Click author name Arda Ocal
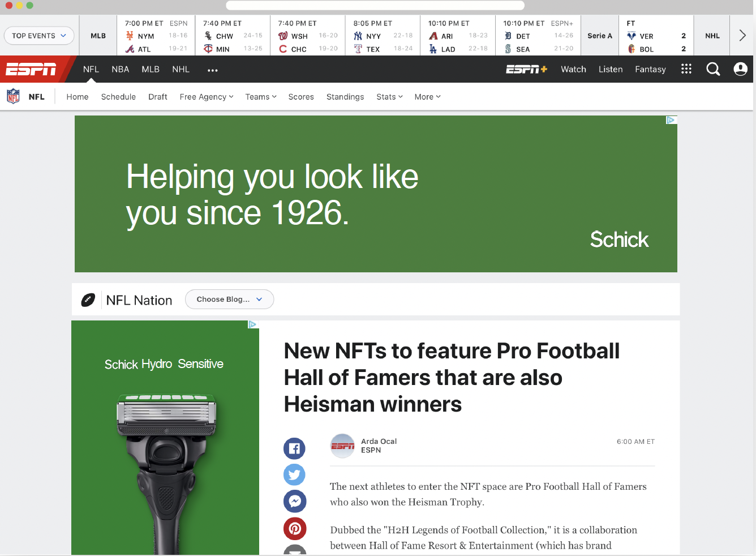The height and width of the screenshot is (556, 756). click(379, 441)
